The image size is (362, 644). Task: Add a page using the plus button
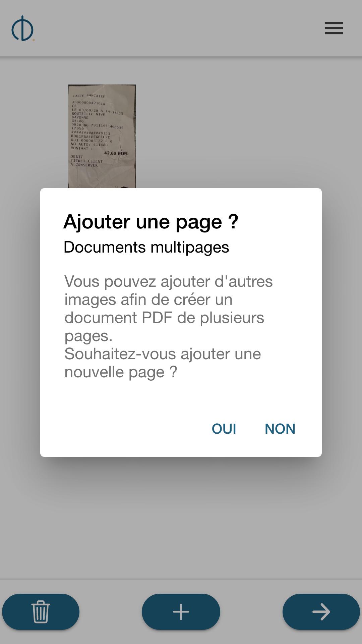tap(181, 612)
